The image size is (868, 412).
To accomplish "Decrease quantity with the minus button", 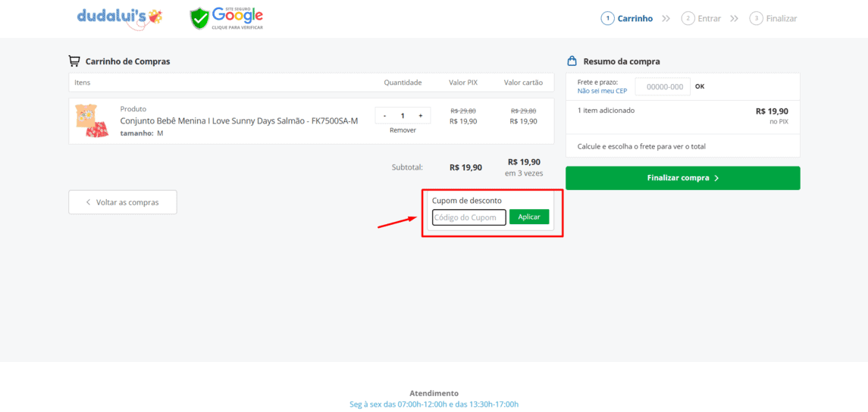I will coord(385,116).
